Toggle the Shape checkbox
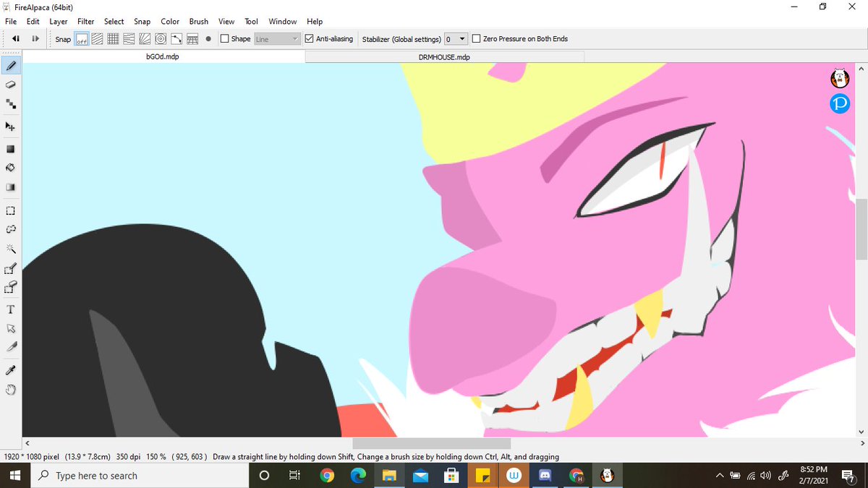Image resolution: width=868 pixels, height=488 pixels. click(224, 39)
